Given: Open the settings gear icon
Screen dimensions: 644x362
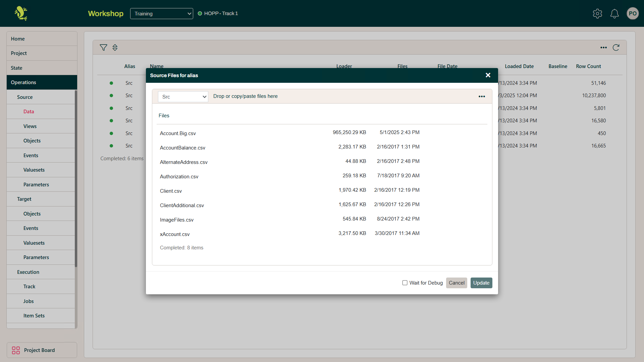Looking at the screenshot, I should 597,13.
